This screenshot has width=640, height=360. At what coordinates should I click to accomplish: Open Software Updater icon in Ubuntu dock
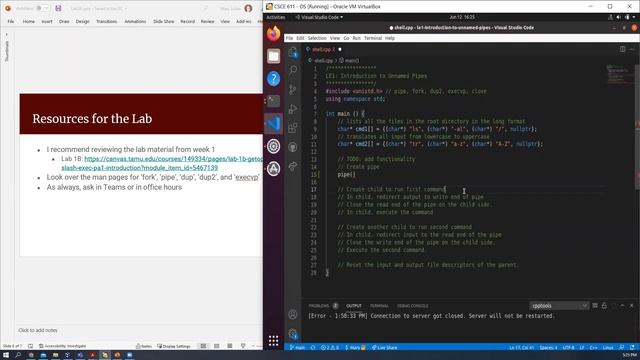coord(273,168)
